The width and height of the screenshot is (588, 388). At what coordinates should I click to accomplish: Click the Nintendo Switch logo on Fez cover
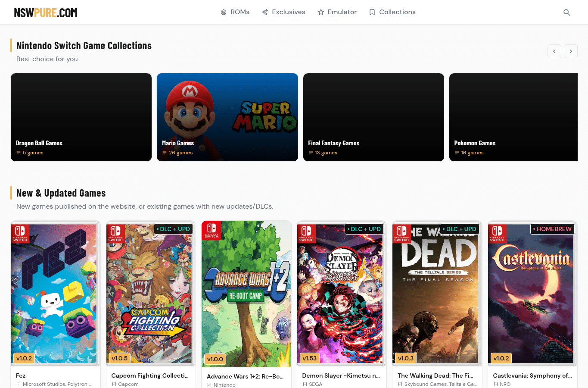[20, 233]
